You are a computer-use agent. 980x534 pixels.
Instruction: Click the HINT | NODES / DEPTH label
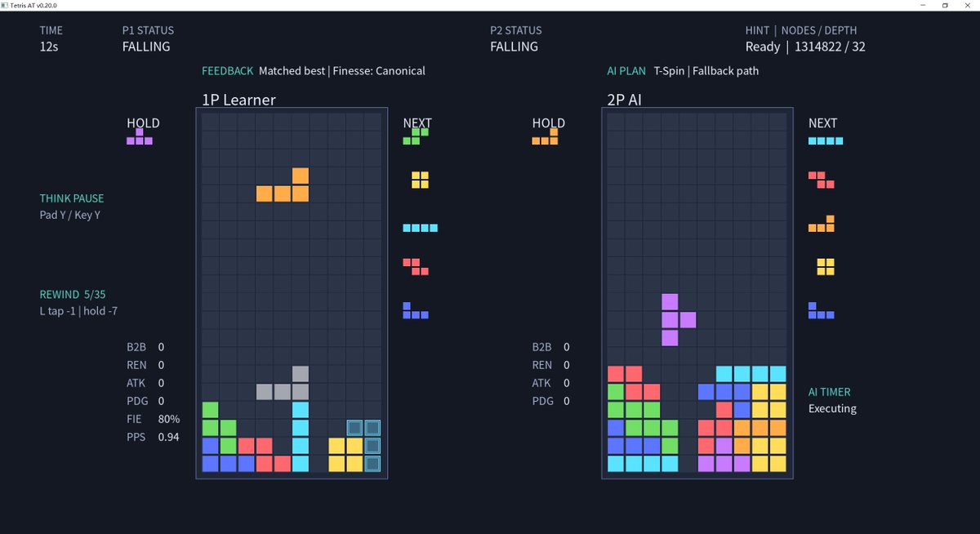point(801,30)
